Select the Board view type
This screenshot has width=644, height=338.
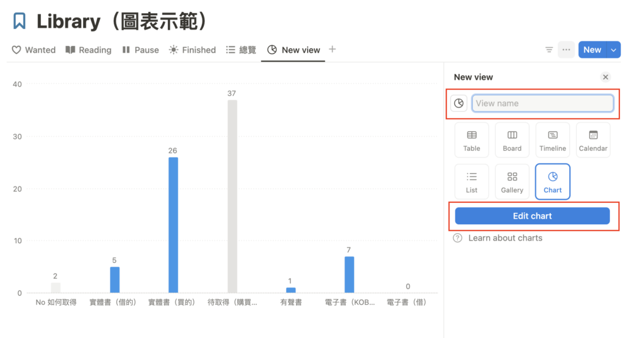point(512,140)
